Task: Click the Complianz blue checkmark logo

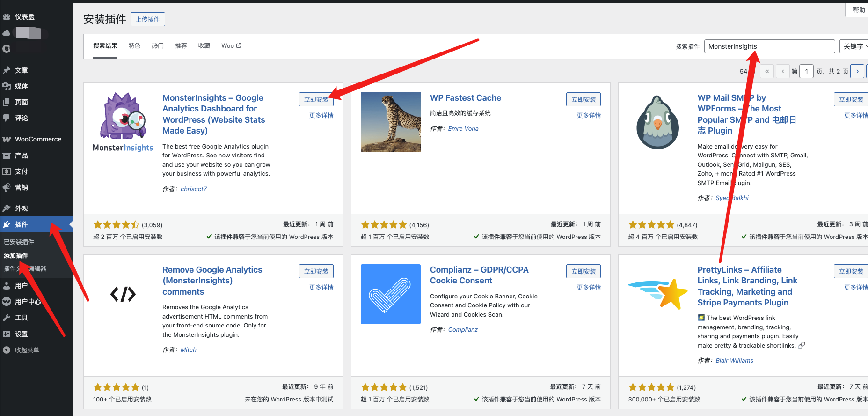Action: pyautogui.click(x=391, y=294)
